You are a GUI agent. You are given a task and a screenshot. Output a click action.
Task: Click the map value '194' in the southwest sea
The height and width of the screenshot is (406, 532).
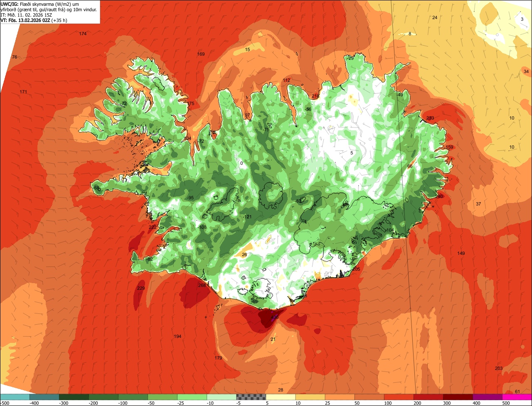[177, 336]
